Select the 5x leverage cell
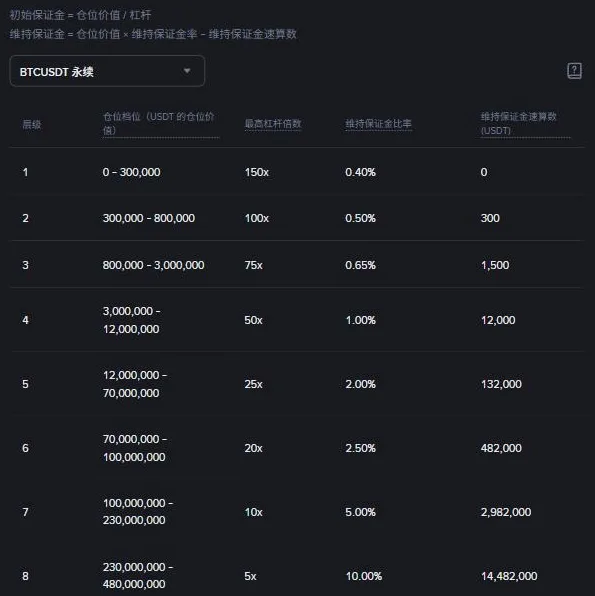595x596 pixels. [x=251, y=576]
